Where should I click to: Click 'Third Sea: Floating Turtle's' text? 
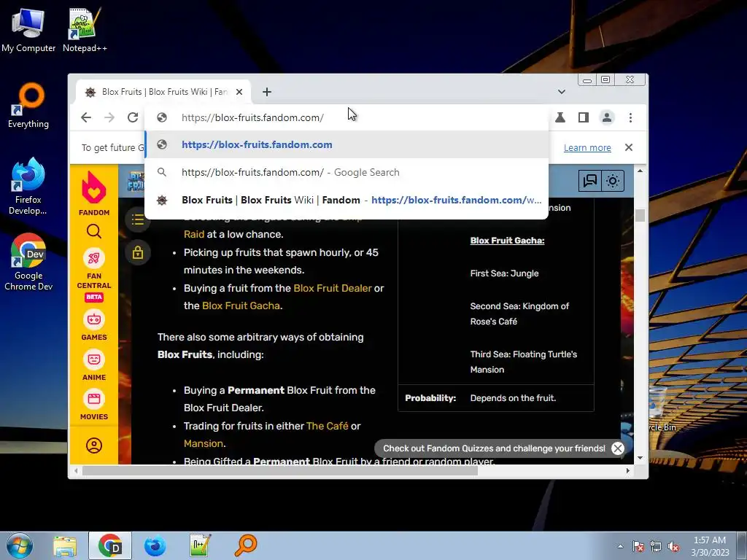tap(524, 354)
